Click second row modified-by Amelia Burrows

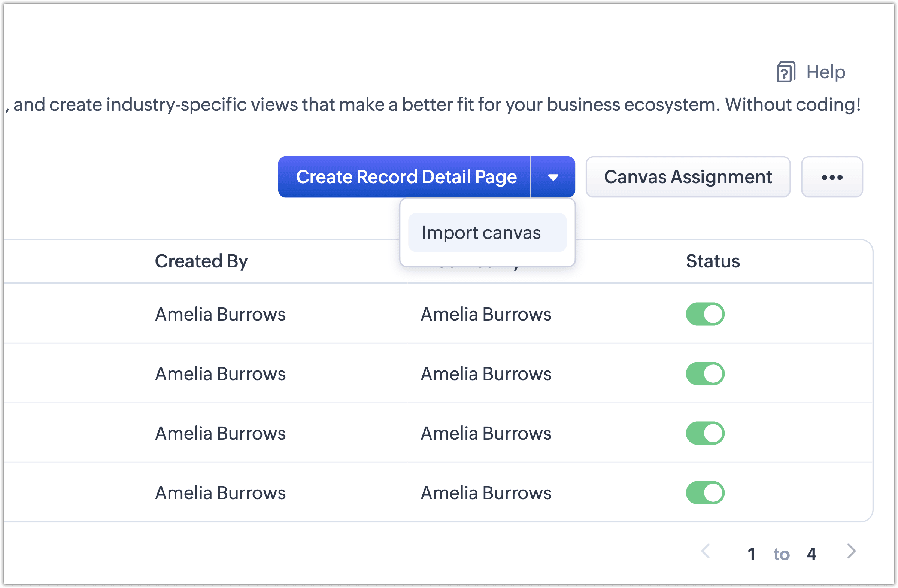click(x=486, y=374)
